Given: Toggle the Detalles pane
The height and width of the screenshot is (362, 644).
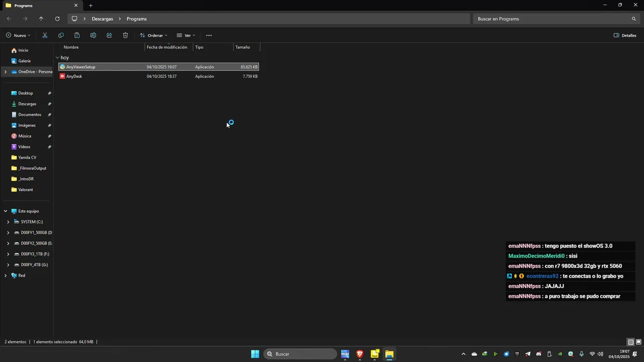Looking at the screenshot, I should click(x=625, y=35).
